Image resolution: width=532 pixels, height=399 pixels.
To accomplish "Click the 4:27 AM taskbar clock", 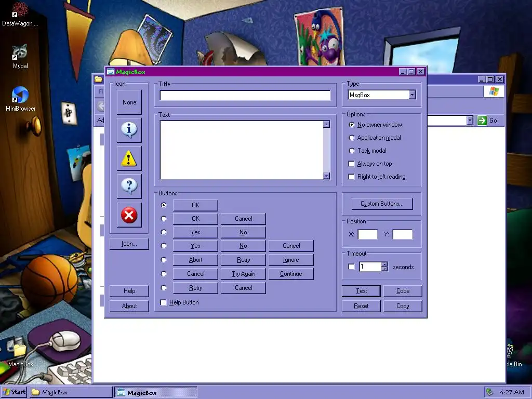I will 512,392.
